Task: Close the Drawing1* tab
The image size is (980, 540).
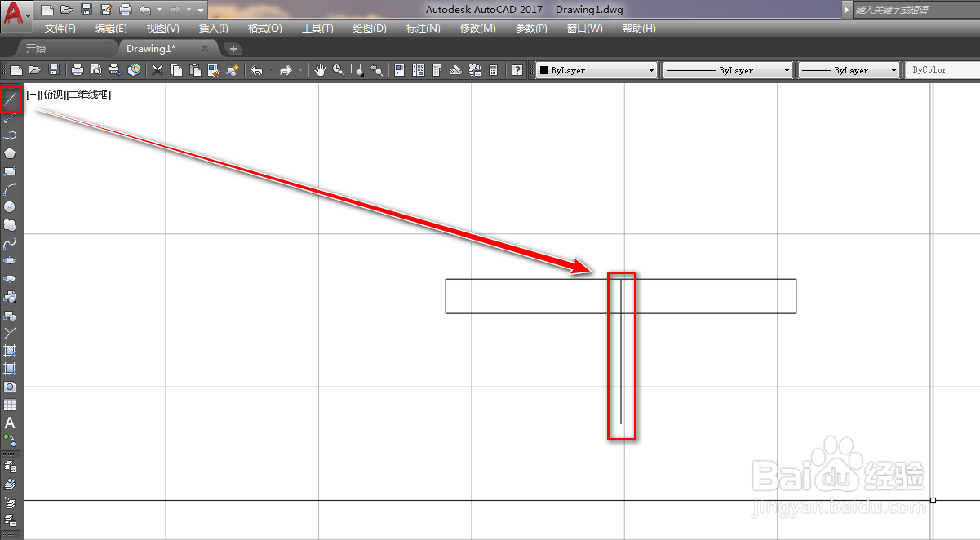Action: coord(206,49)
